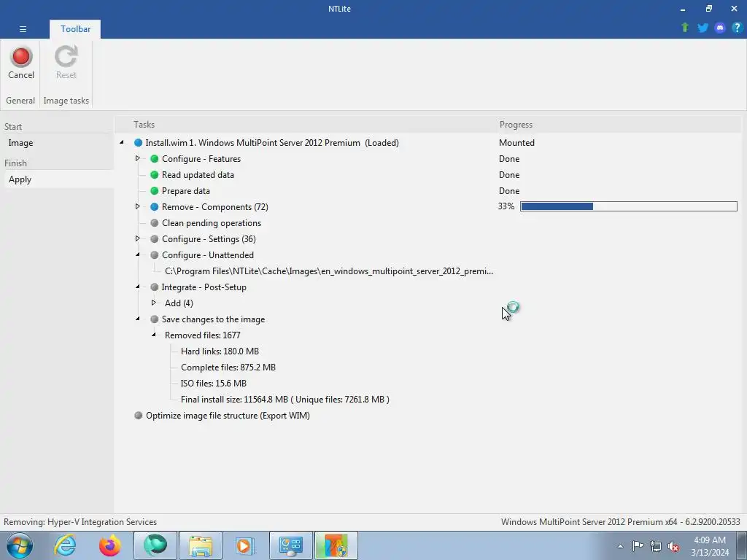Expand Remove - Components (72) task
The width and height of the screenshot is (747, 560).
[x=138, y=206]
